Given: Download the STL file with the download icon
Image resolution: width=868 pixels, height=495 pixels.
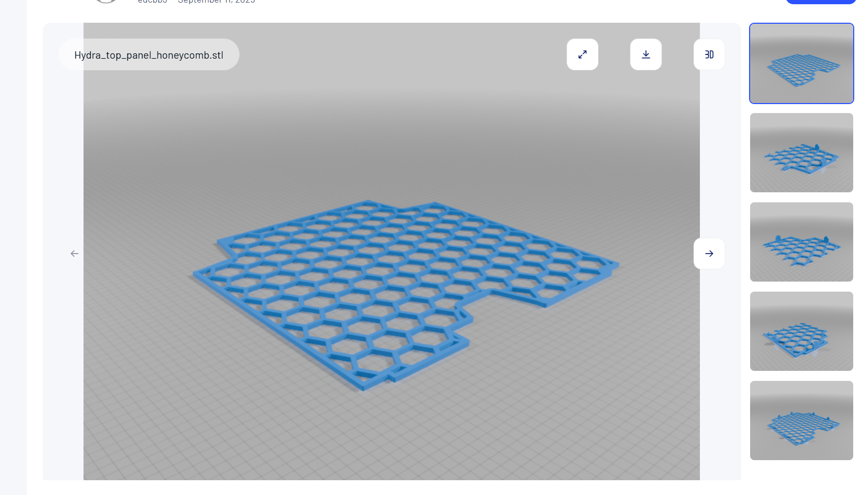Looking at the screenshot, I should [645, 54].
